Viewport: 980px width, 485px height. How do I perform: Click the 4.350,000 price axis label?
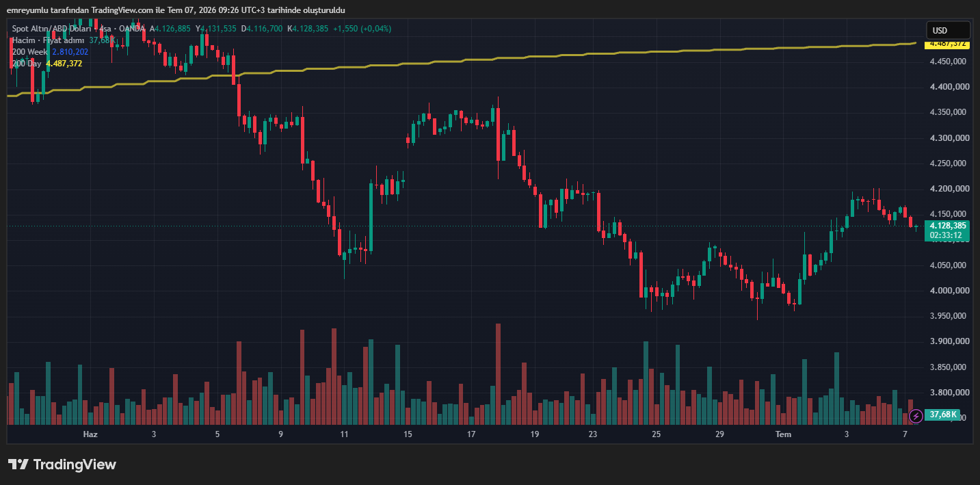[948, 112]
